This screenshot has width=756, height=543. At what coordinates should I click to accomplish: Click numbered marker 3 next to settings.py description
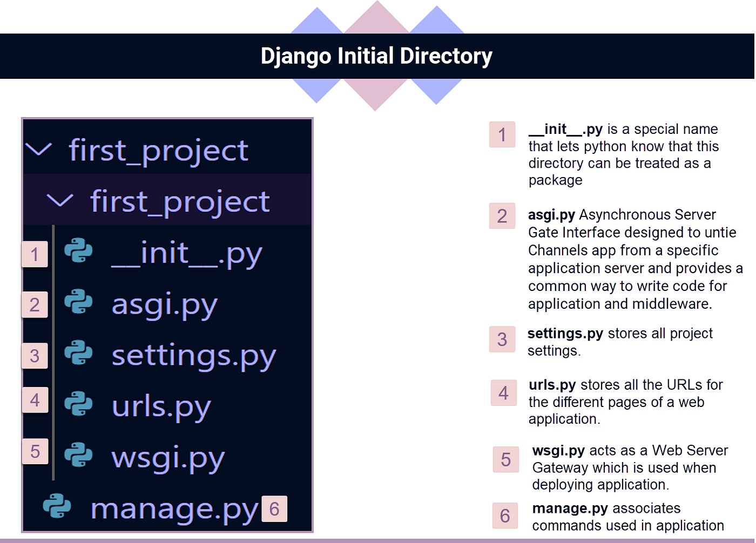tap(502, 340)
